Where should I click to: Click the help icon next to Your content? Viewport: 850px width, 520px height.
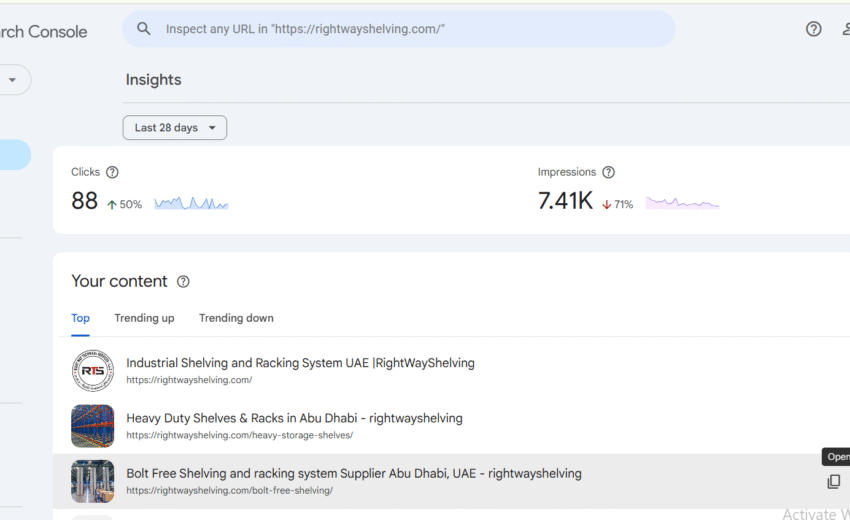tap(183, 282)
